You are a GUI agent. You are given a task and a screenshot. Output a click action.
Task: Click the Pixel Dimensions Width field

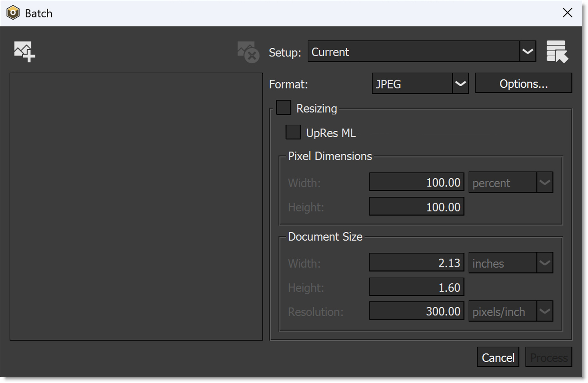pyautogui.click(x=416, y=182)
